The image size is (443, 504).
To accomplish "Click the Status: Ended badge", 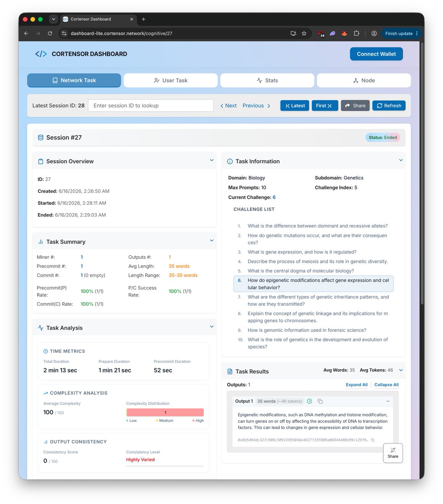I will pos(383,137).
